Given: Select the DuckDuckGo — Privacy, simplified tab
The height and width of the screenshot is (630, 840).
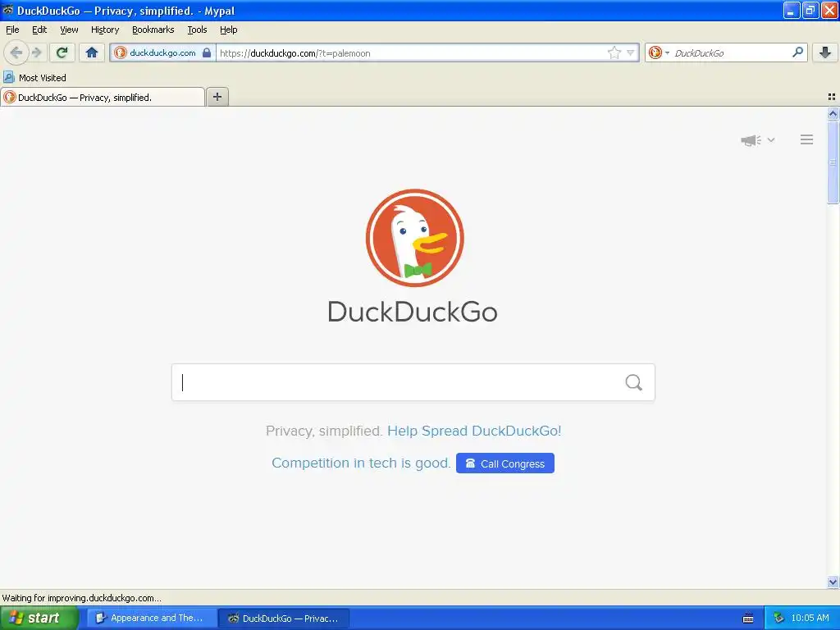Looking at the screenshot, I should (x=103, y=97).
